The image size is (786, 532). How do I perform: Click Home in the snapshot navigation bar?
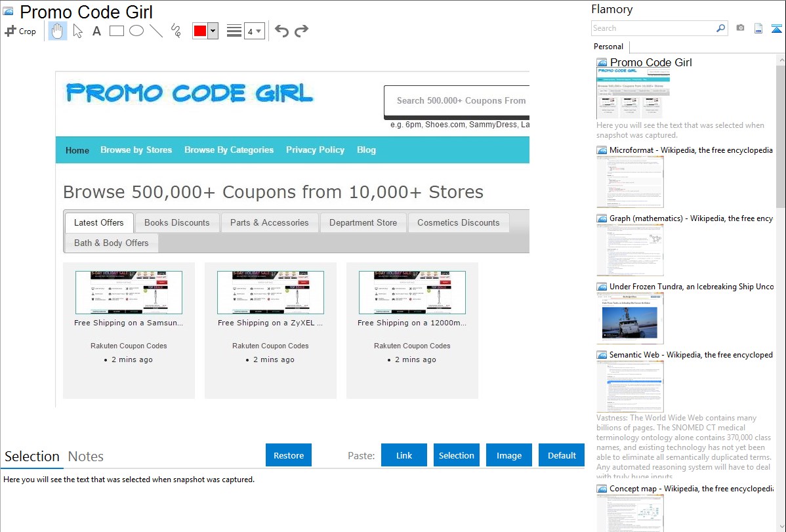[x=77, y=150]
